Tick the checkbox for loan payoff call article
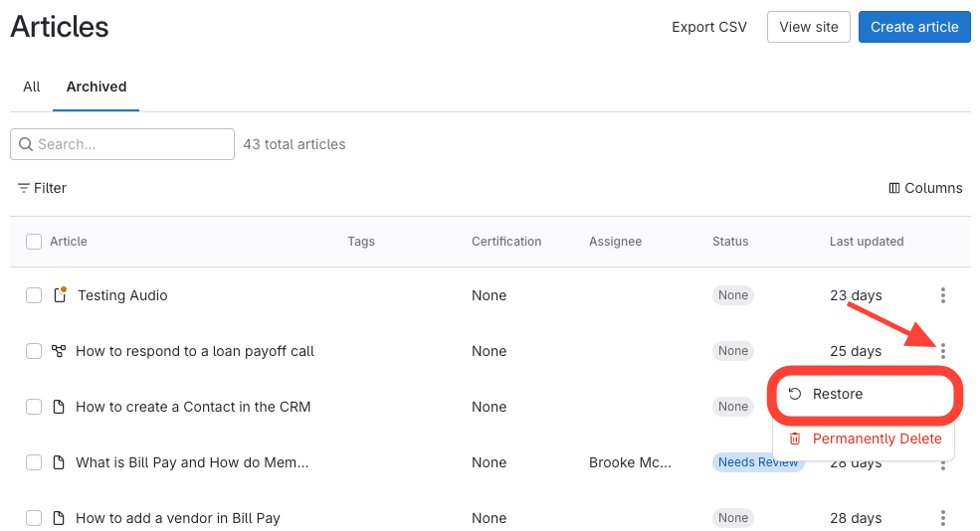This screenshot has height=531, width=980. tap(34, 351)
